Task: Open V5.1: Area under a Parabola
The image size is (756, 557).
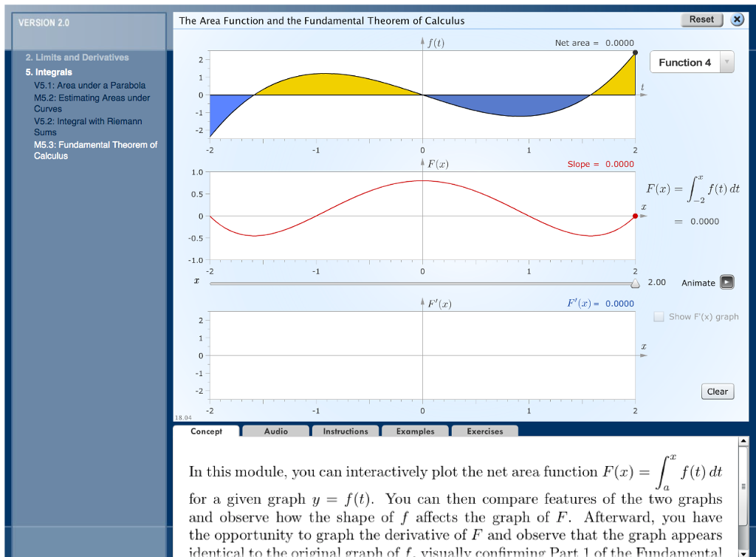Action: tap(89, 86)
